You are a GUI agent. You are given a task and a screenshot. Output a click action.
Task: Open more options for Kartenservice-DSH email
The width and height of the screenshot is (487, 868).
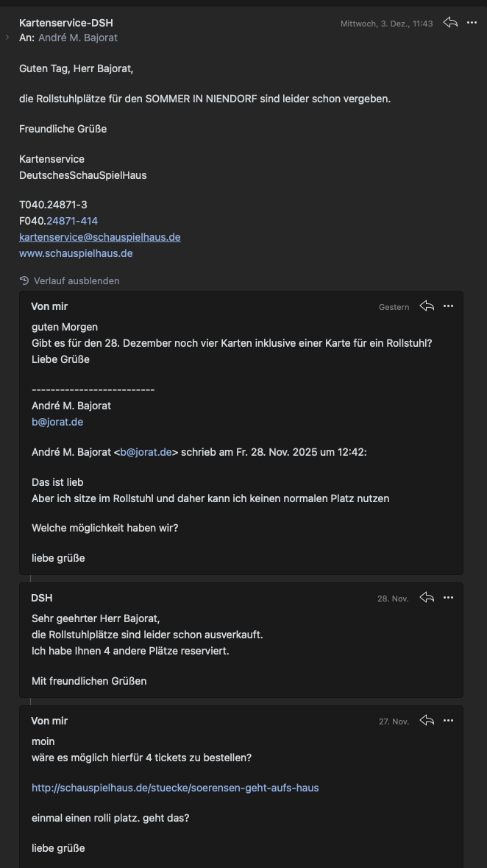pos(472,23)
